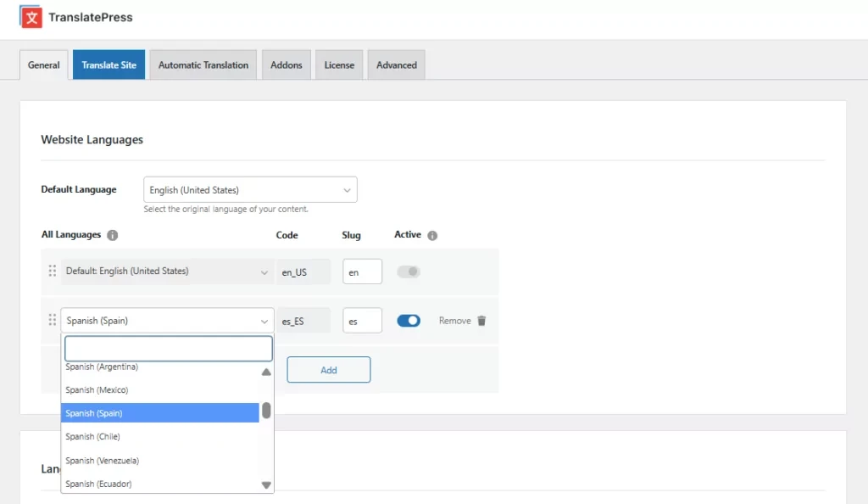Collapse the Spanish (Spain) language dropdown

coord(167,321)
